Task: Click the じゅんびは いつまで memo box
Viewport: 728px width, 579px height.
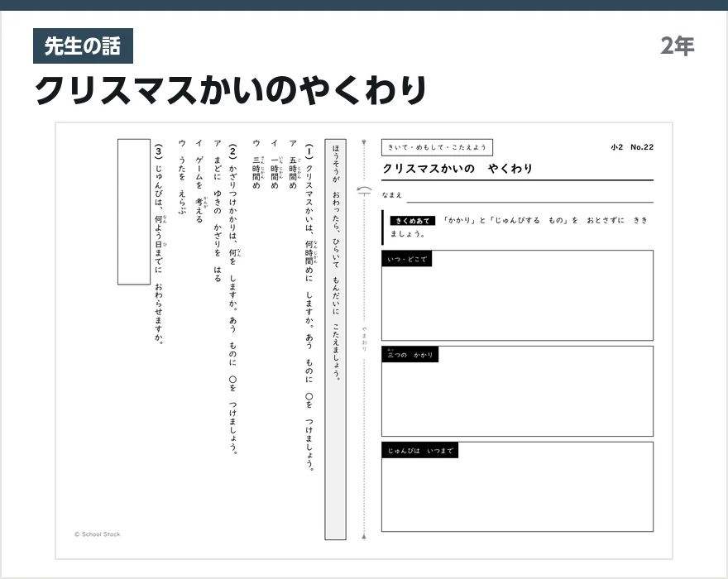Action: point(517,486)
